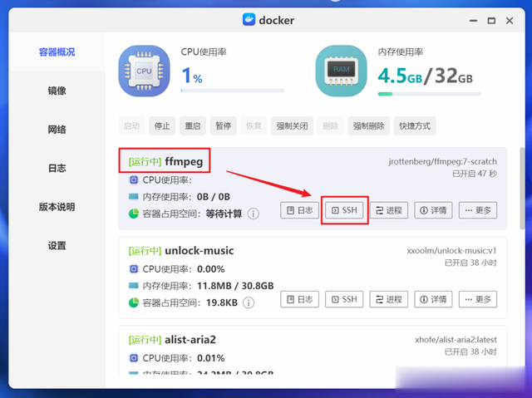Click image name xhofe/alist-aria2:latest
The image size is (532, 398).
tap(456, 340)
